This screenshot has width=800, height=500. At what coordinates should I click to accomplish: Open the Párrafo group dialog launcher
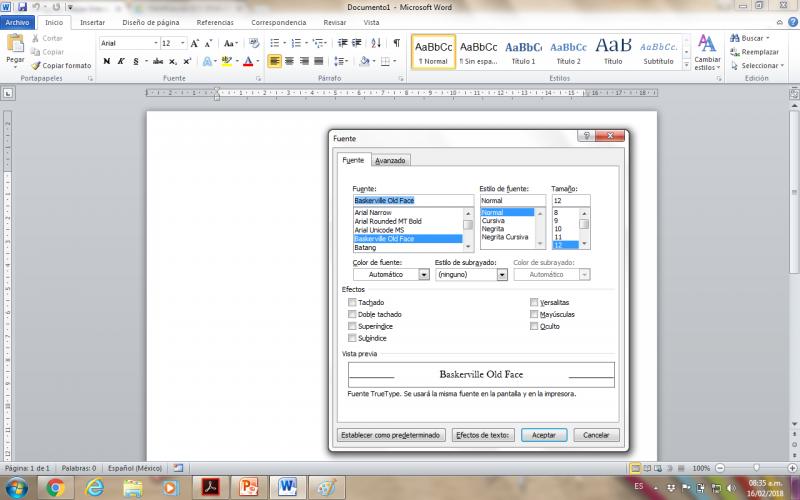tap(401, 79)
